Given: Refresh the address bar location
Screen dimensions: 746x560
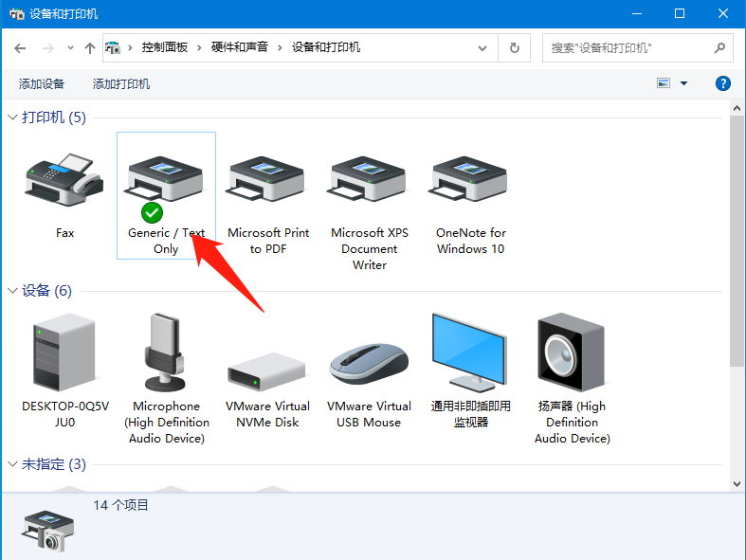Looking at the screenshot, I should [x=515, y=48].
